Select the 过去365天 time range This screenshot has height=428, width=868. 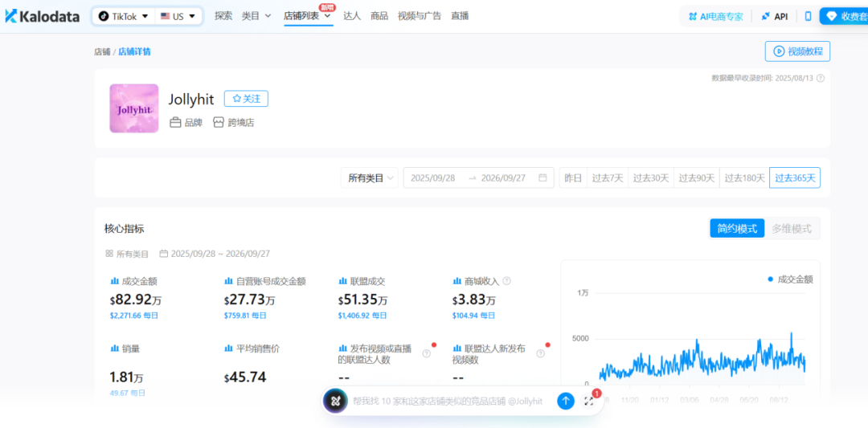[x=795, y=178]
